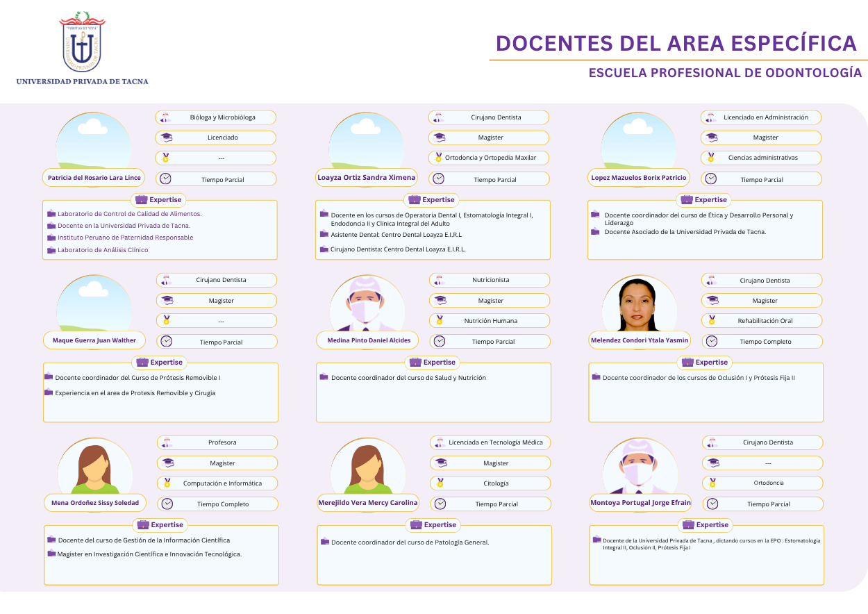Screen dimensions: 868x614
Task: Click the person icon beside Licenciada en Tecnología Médica
Action: coord(439,442)
